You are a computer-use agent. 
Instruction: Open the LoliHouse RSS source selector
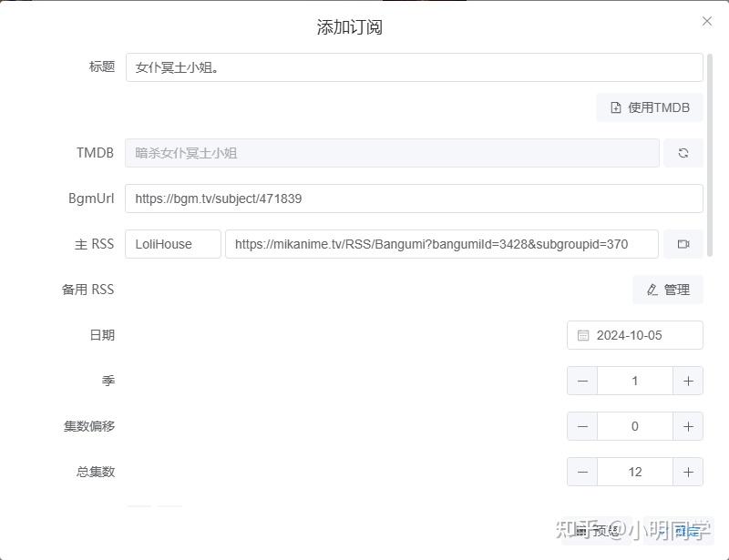coord(172,243)
